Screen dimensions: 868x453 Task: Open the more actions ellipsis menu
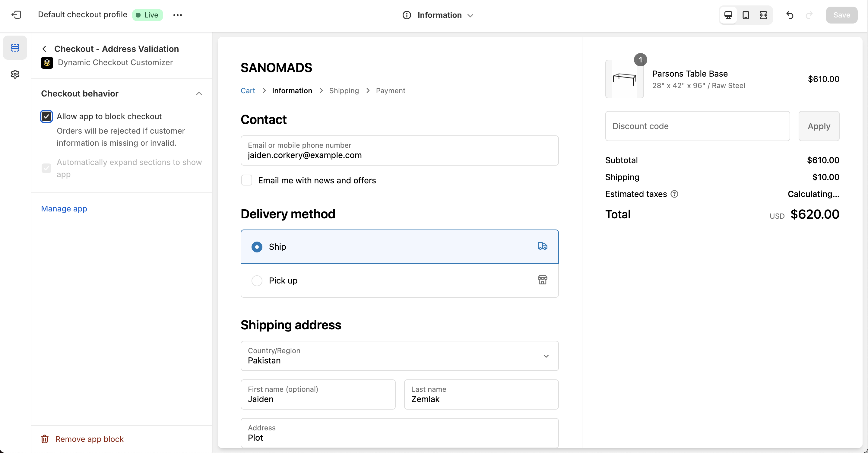(178, 15)
